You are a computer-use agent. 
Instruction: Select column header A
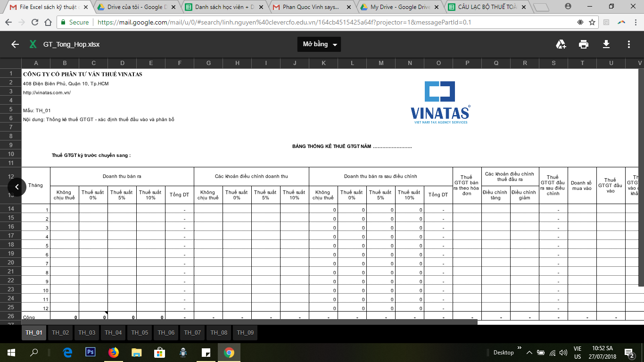point(36,63)
